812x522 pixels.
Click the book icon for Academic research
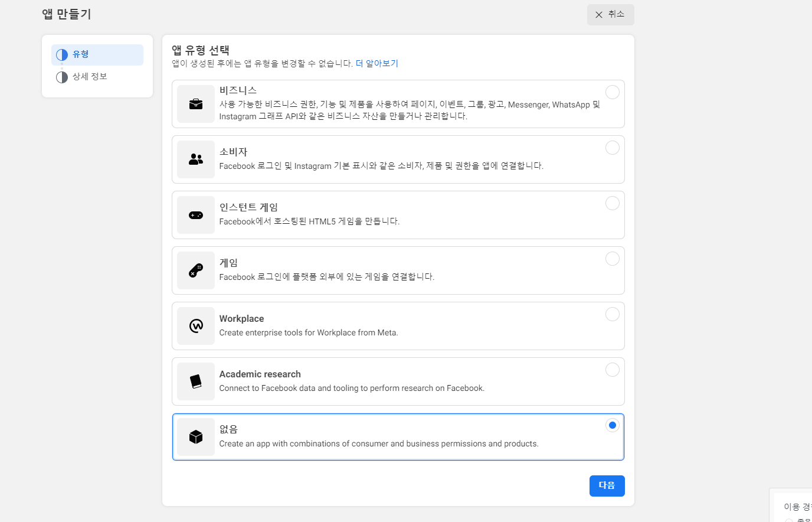[196, 381]
